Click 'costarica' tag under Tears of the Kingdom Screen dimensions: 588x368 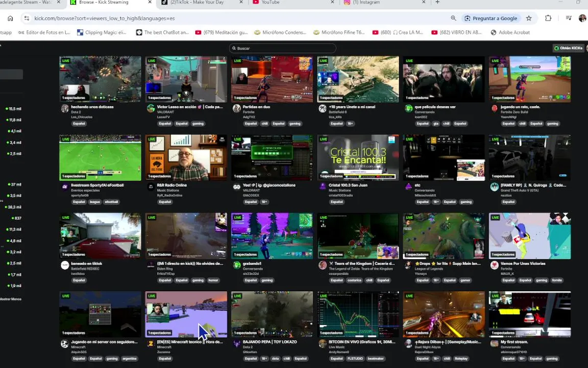point(354,280)
